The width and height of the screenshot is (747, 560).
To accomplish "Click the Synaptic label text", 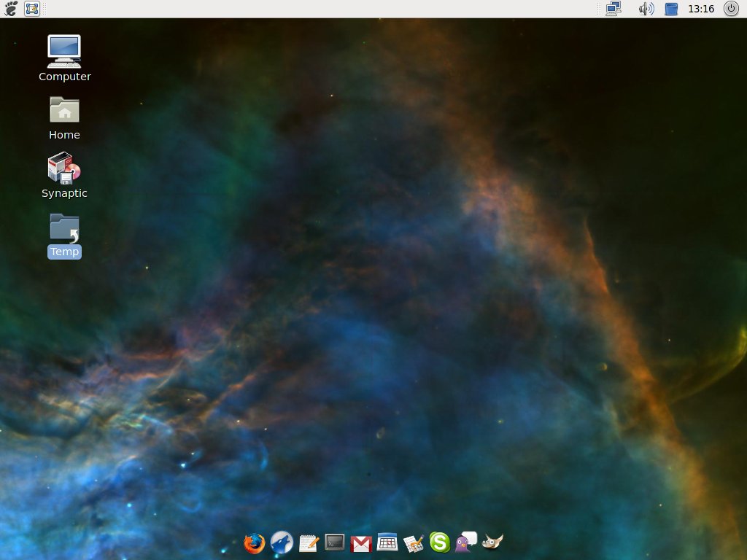I will point(64,192).
